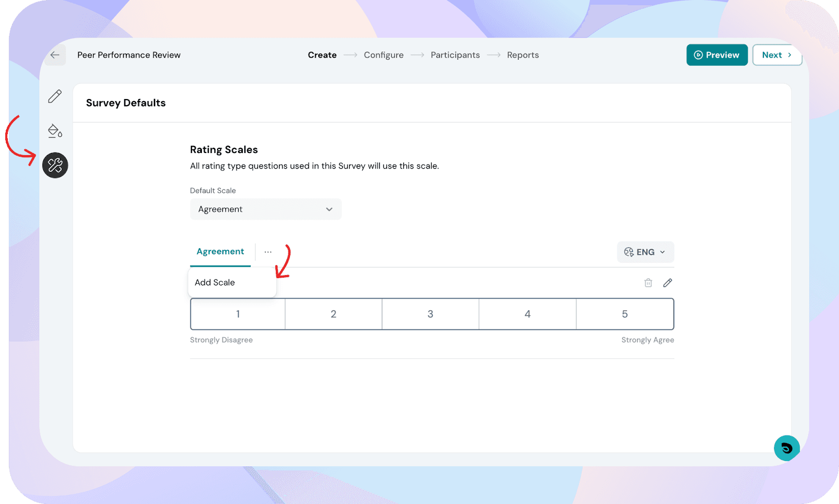This screenshot has height=504, width=839.
Task: Select the survey defaults tools icon
Action: (55, 165)
